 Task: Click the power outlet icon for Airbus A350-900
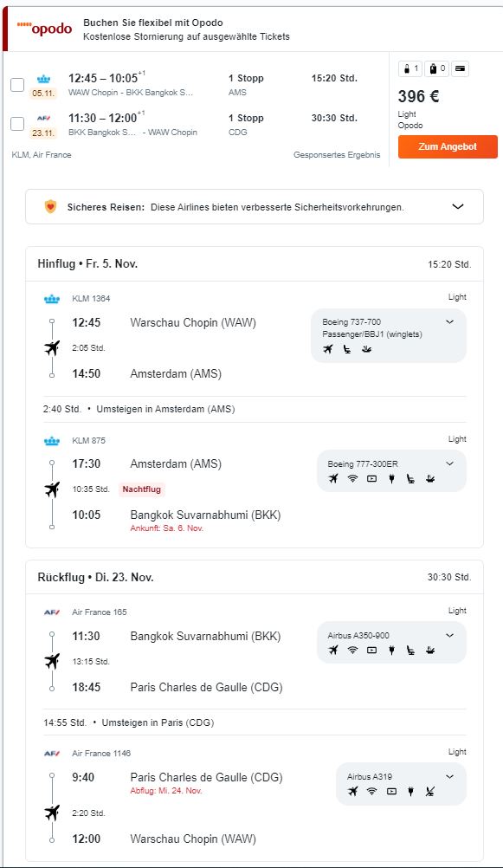(x=391, y=651)
